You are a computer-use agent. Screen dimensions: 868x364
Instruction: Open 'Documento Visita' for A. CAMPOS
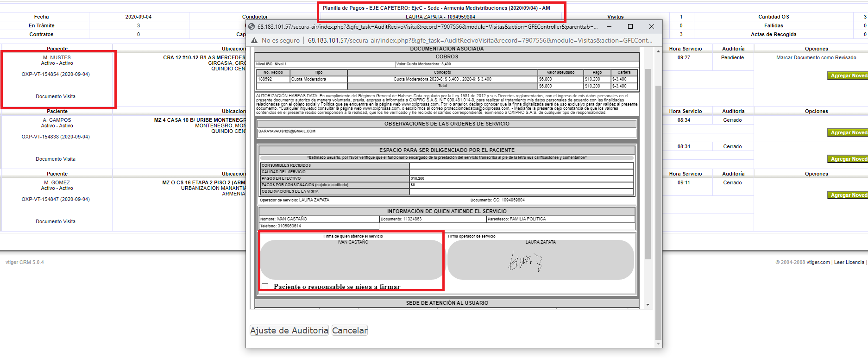click(x=56, y=159)
